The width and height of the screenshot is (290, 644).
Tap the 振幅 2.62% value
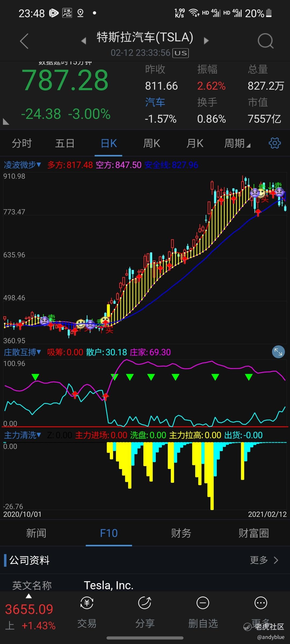point(211,86)
